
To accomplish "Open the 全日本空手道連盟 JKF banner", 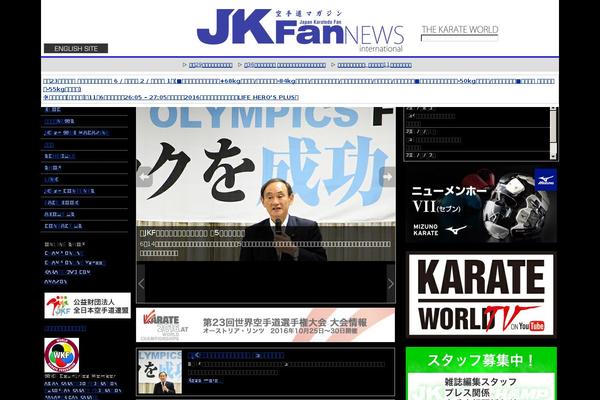I will coord(87,305).
